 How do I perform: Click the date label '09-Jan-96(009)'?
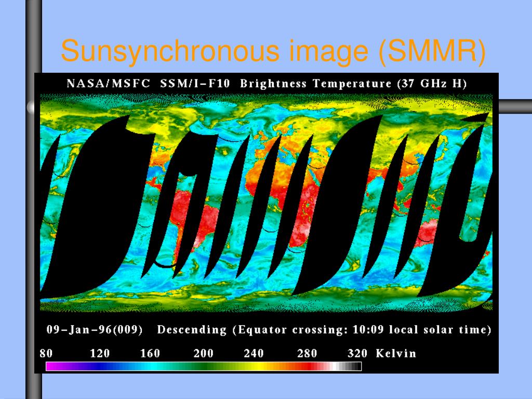click(95, 329)
